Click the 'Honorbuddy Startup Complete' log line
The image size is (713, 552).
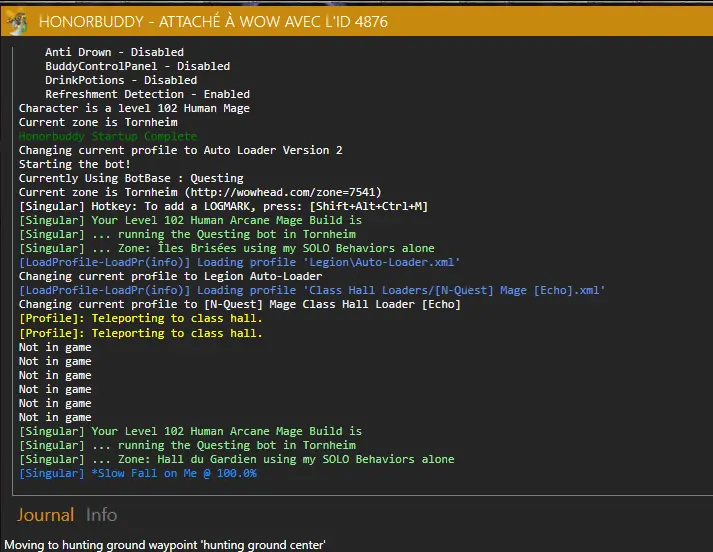click(108, 136)
